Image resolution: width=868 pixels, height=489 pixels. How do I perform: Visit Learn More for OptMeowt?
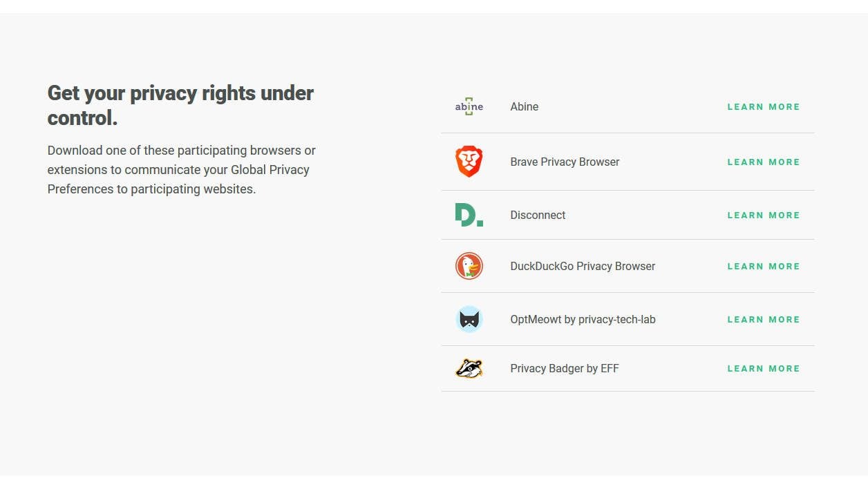coord(764,320)
